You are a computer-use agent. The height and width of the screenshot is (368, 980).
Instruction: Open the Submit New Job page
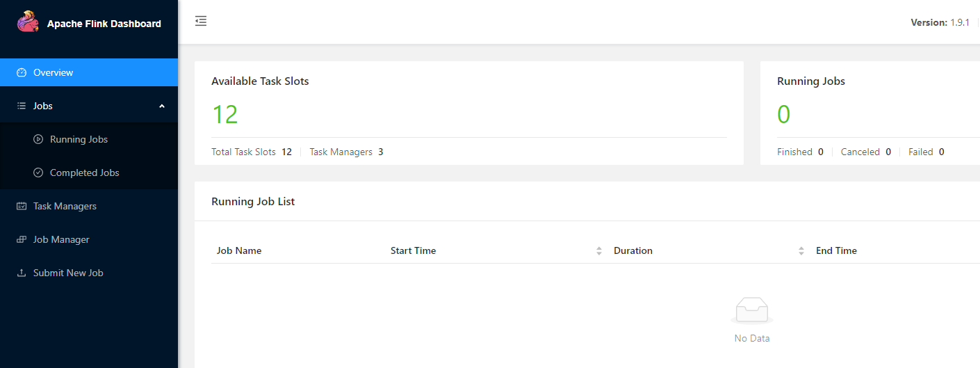click(x=89, y=273)
